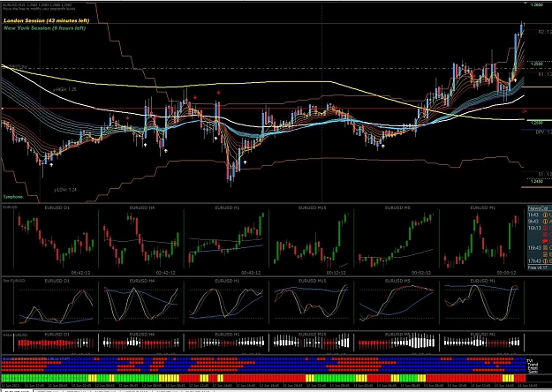This screenshot has width=552, height=392.
Task: Select the rightmost white buy arrow on chart
Action: point(516,80)
